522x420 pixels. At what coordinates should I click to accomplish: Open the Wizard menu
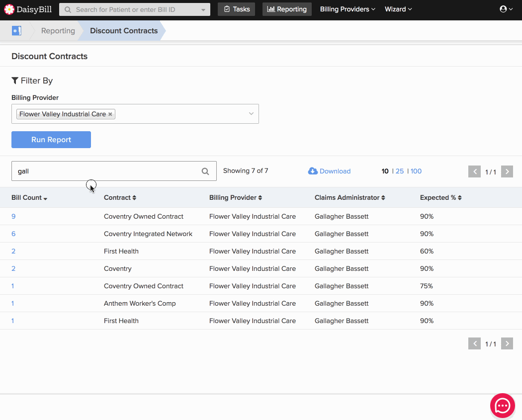[398, 9]
